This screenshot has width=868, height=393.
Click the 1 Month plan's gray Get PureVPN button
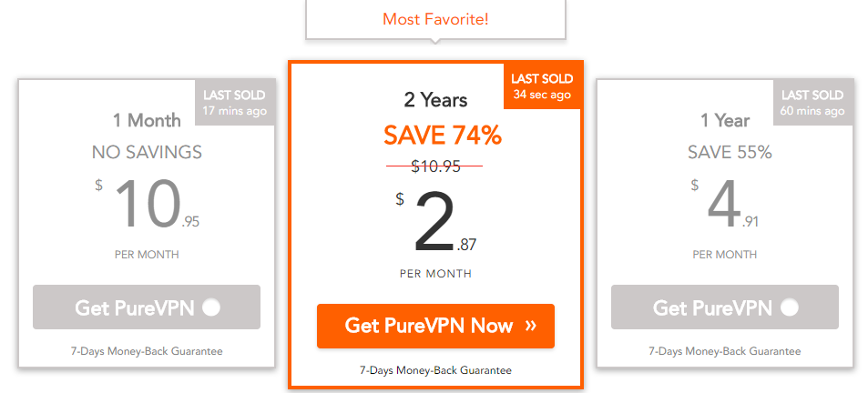(x=147, y=307)
